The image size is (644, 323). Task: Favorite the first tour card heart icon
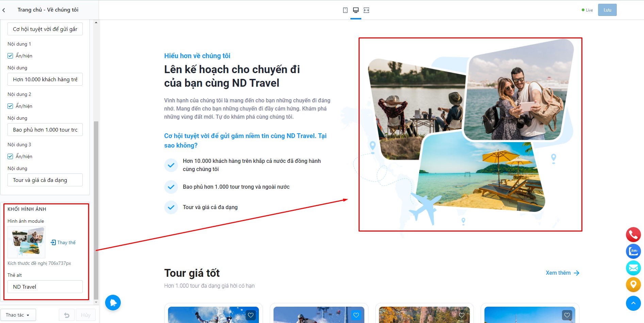[251, 315]
